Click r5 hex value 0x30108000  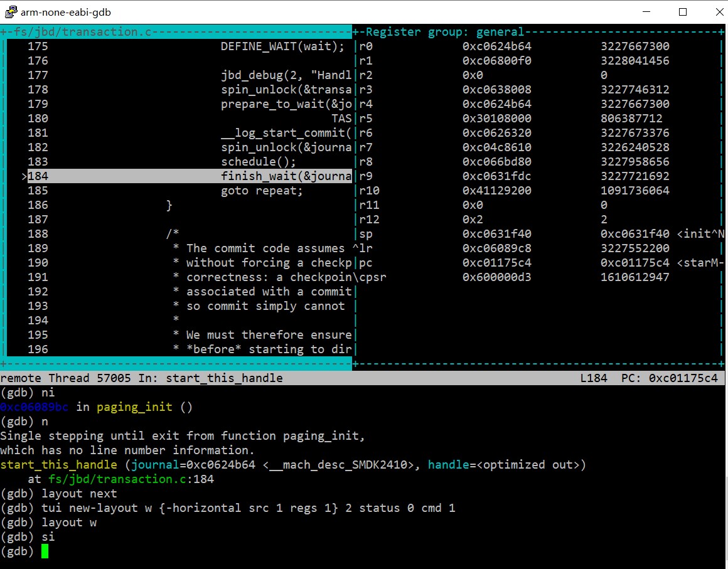pos(497,118)
